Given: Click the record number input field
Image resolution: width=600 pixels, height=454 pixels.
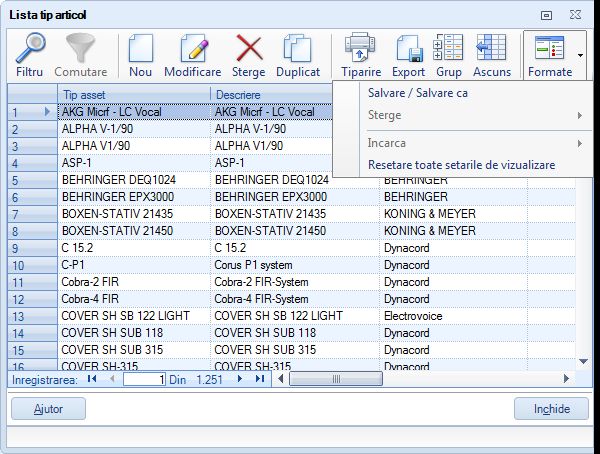Looking at the screenshot, I should tap(144, 379).
